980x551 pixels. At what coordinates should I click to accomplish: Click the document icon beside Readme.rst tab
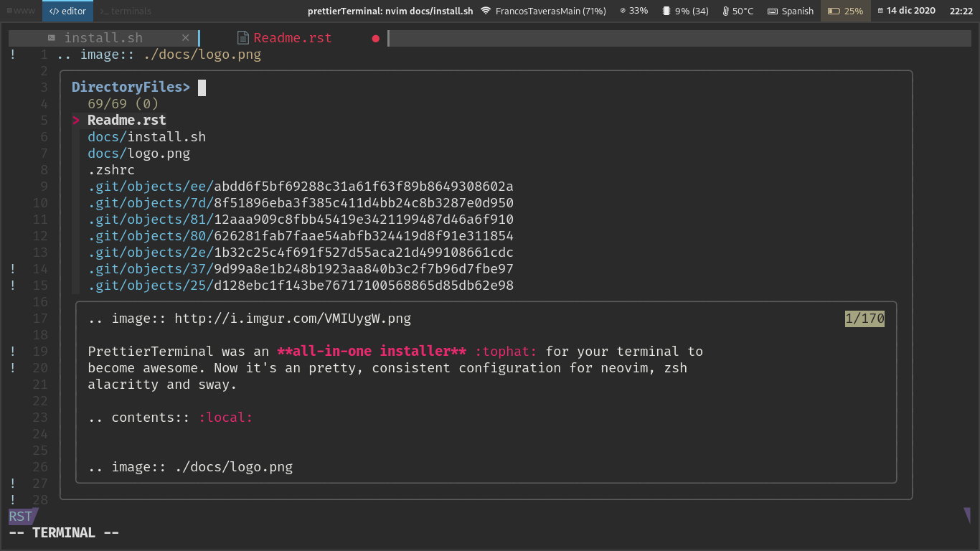pyautogui.click(x=242, y=38)
